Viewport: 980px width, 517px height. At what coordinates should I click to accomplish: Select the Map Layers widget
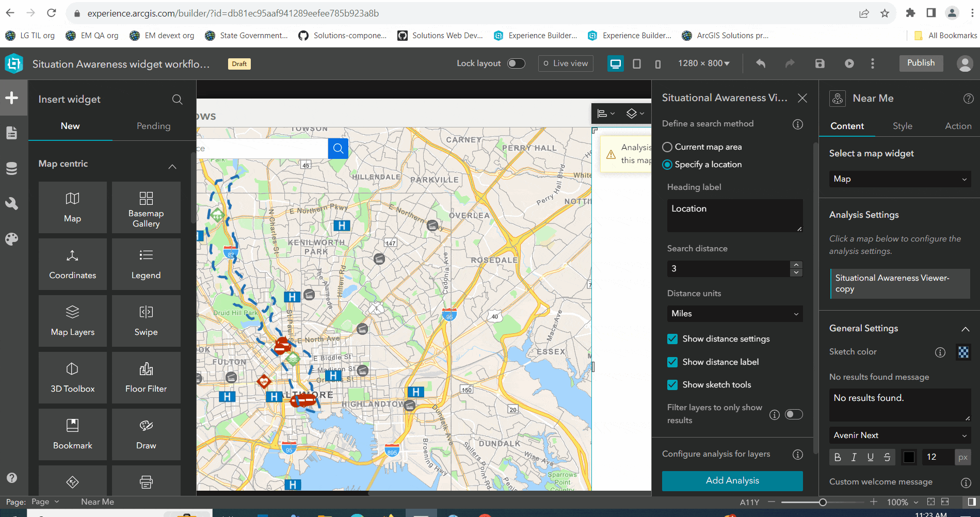click(x=72, y=320)
